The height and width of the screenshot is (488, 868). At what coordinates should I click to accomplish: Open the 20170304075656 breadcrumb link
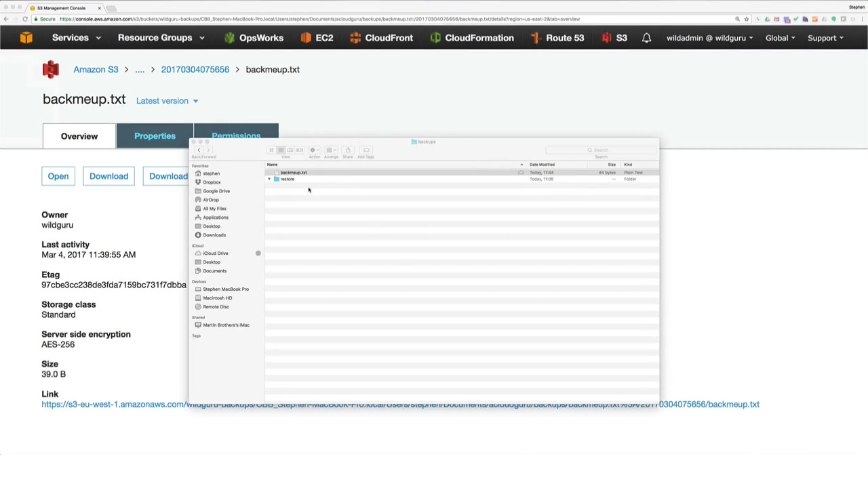click(x=195, y=69)
